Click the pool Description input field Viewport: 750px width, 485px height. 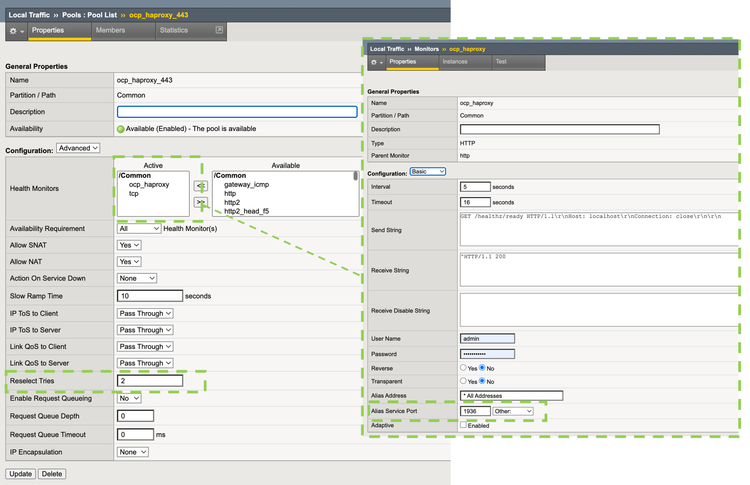click(x=236, y=112)
